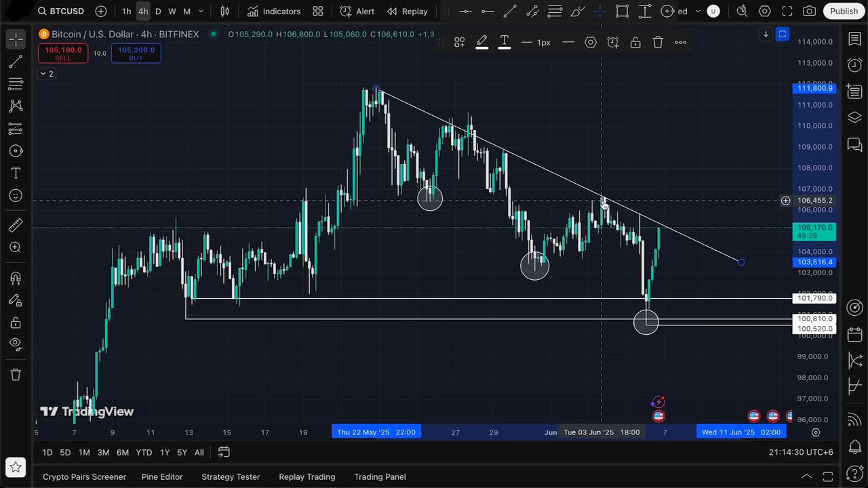
Task: Expand the collapsed indicators legend showing 2
Action: 47,74
